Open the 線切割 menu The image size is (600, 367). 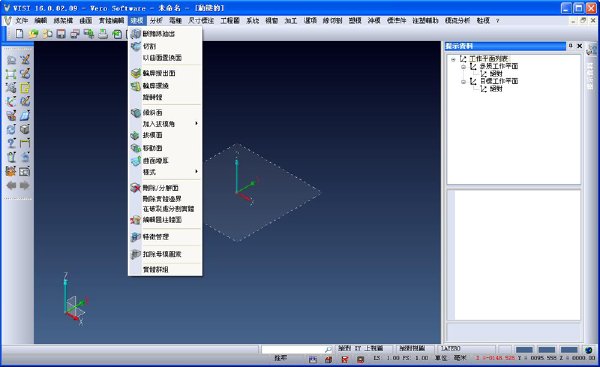point(332,21)
